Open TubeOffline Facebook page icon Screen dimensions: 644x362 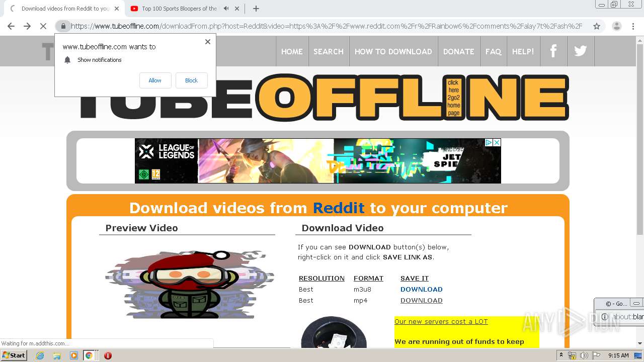(553, 51)
